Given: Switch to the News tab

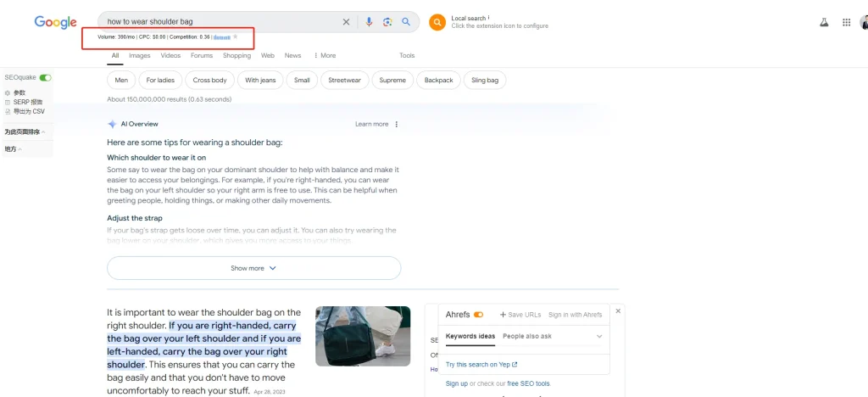Looking at the screenshot, I should coord(292,55).
